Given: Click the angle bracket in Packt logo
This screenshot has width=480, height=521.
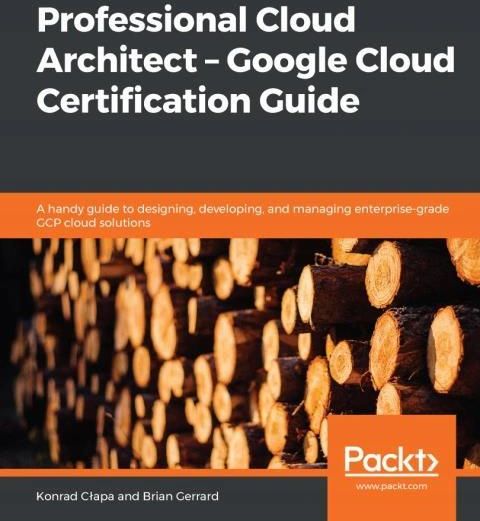Looking at the screenshot, I should coord(432,460).
